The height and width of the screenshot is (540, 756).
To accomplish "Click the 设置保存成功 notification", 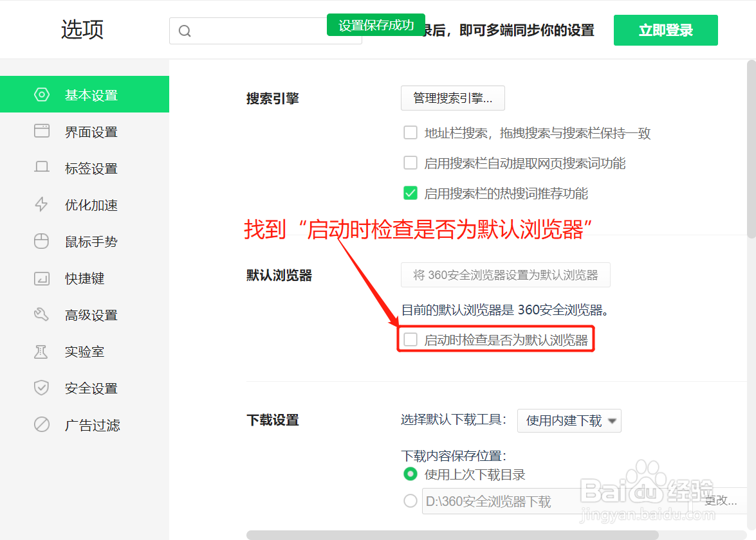I will point(376,25).
